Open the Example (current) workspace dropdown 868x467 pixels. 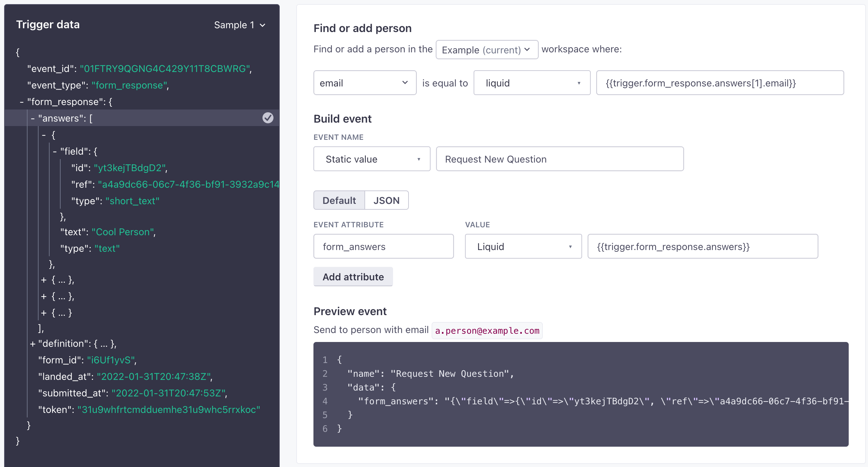point(486,50)
